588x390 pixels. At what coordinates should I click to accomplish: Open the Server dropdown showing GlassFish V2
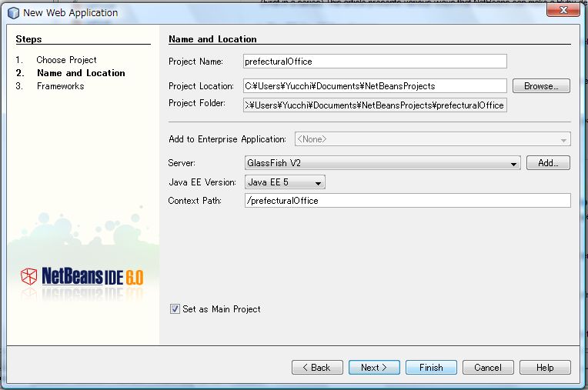click(383, 163)
